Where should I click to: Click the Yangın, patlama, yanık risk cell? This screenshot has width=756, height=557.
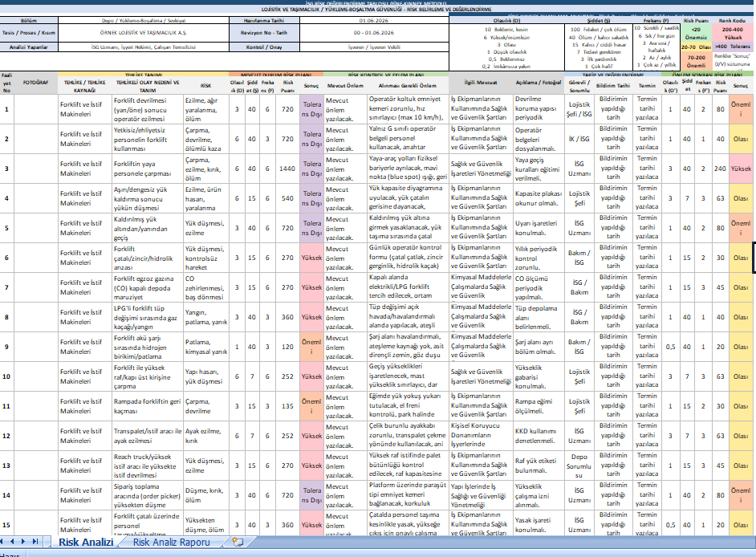click(x=206, y=317)
